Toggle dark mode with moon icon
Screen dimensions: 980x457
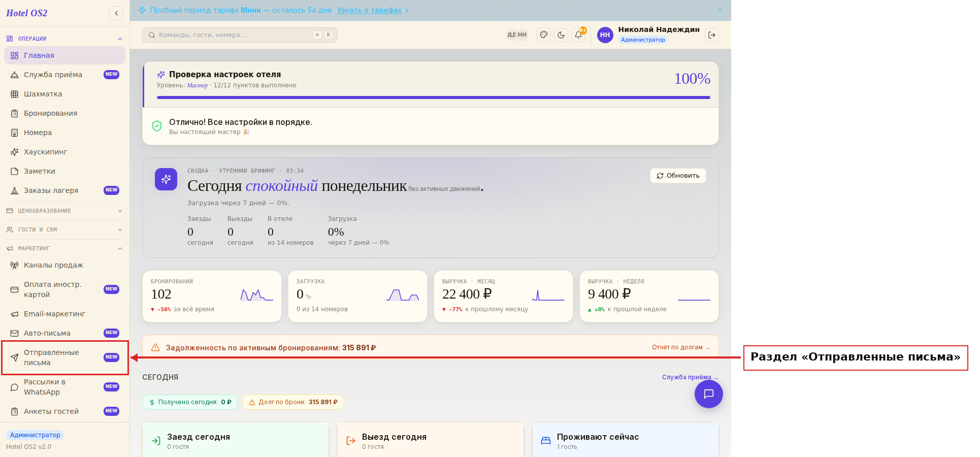561,35
